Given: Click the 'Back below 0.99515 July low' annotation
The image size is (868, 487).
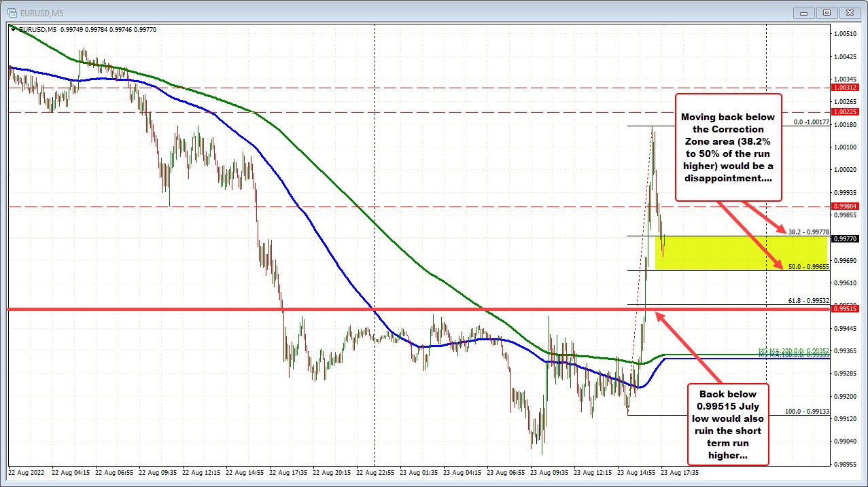Looking at the screenshot, I should (x=728, y=425).
